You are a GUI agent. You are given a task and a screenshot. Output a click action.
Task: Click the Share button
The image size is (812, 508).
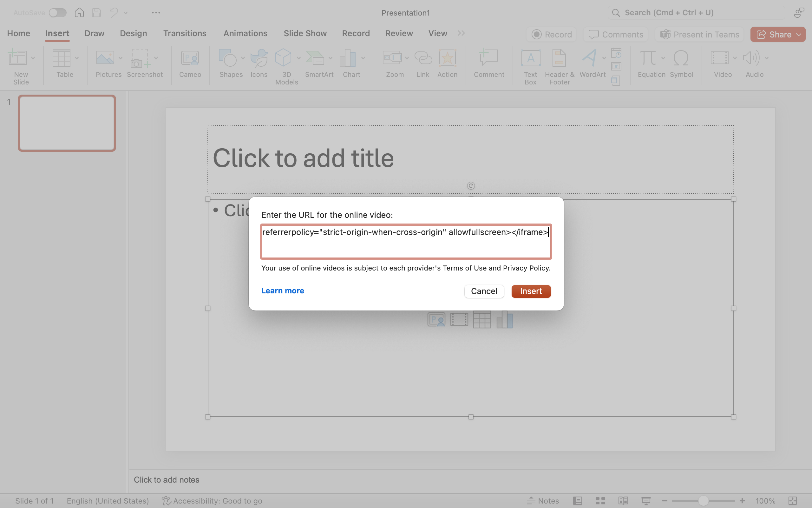pos(778,34)
